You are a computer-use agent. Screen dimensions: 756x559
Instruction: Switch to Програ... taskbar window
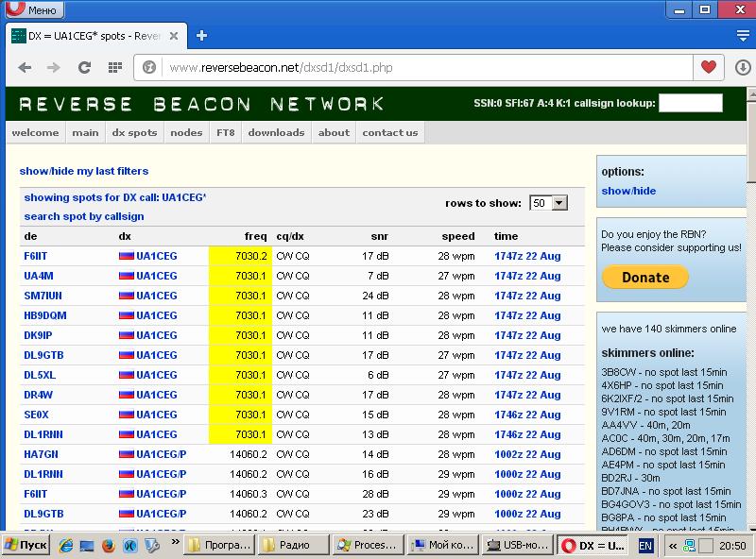coord(220,545)
